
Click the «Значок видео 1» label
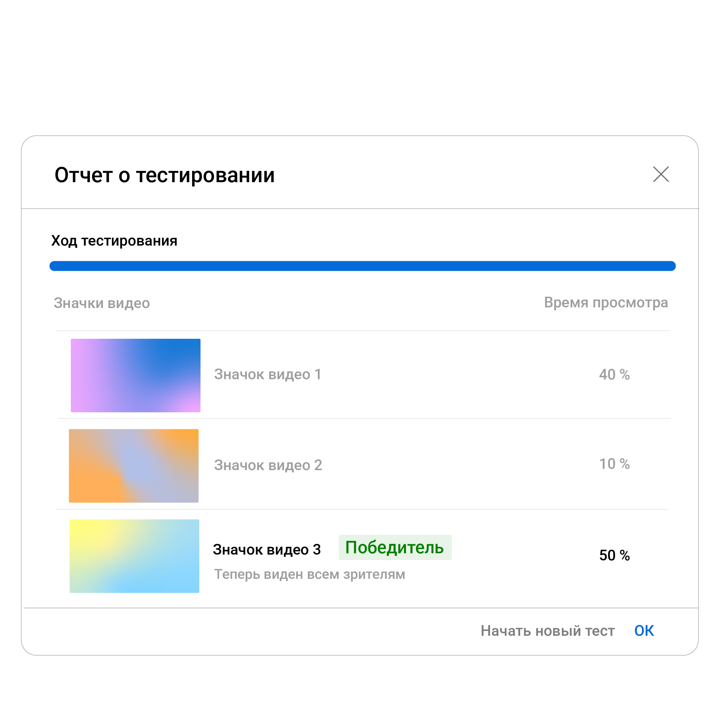click(267, 374)
